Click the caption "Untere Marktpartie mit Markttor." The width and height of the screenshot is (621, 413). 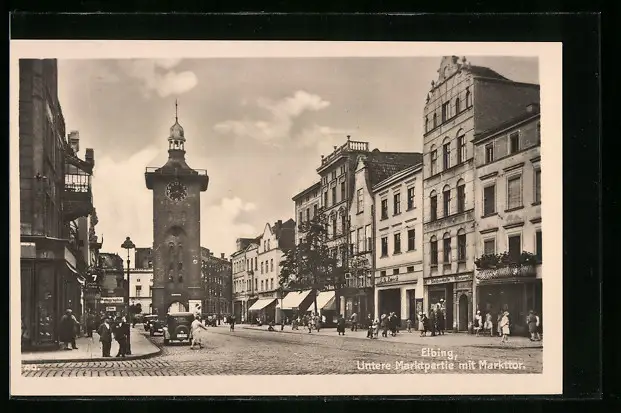[x=441, y=365]
